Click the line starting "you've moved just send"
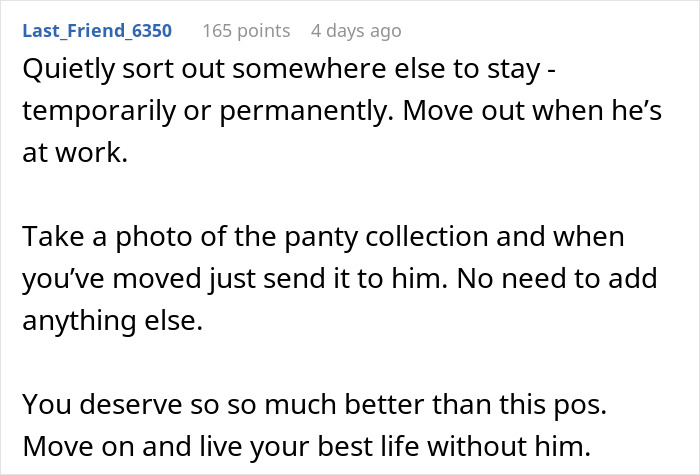The height and width of the screenshot is (475, 700). 339,279
